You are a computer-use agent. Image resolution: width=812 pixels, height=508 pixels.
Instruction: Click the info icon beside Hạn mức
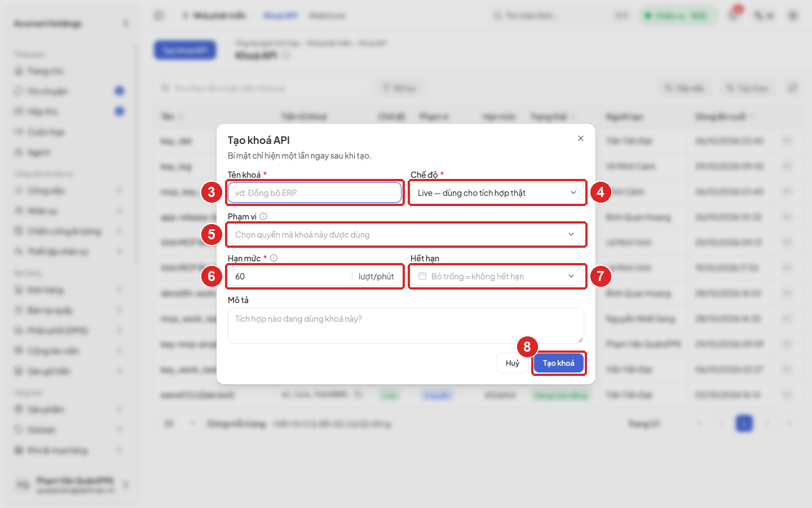pyautogui.click(x=274, y=258)
